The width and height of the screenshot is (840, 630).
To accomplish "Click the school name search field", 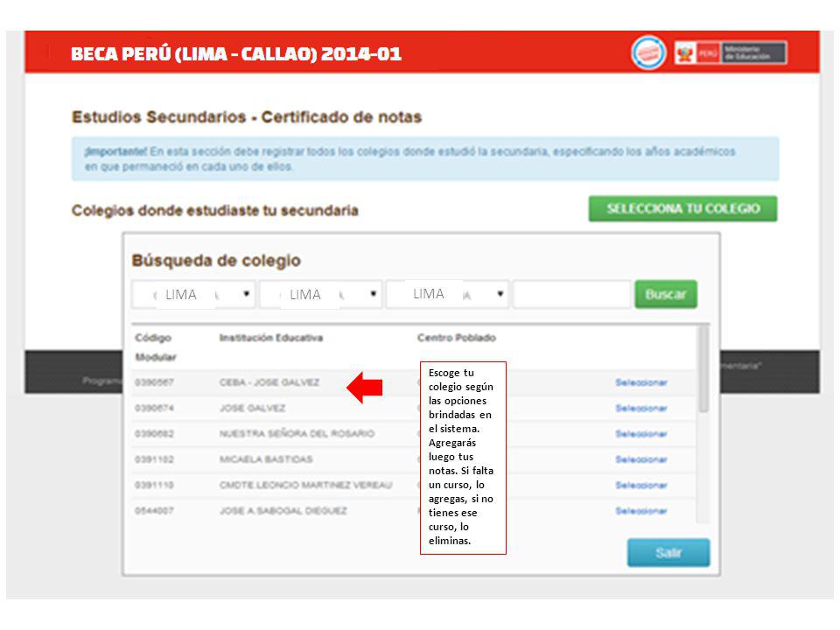I will [571, 294].
